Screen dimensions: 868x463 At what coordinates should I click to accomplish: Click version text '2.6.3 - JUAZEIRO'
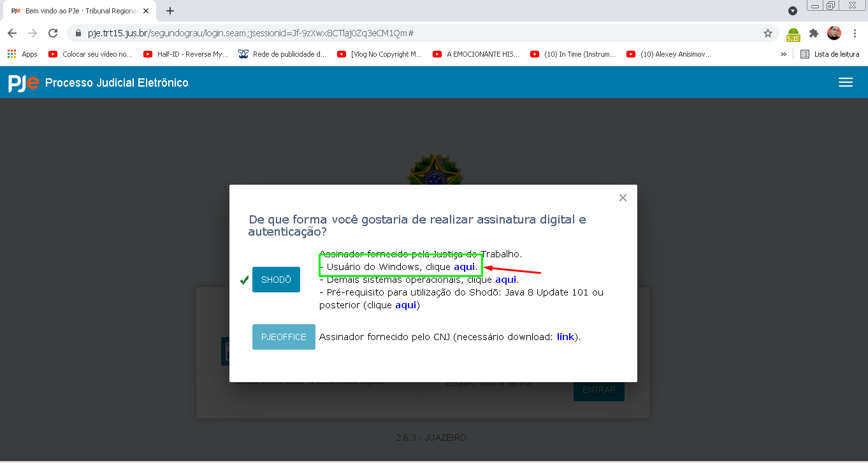pyautogui.click(x=431, y=438)
